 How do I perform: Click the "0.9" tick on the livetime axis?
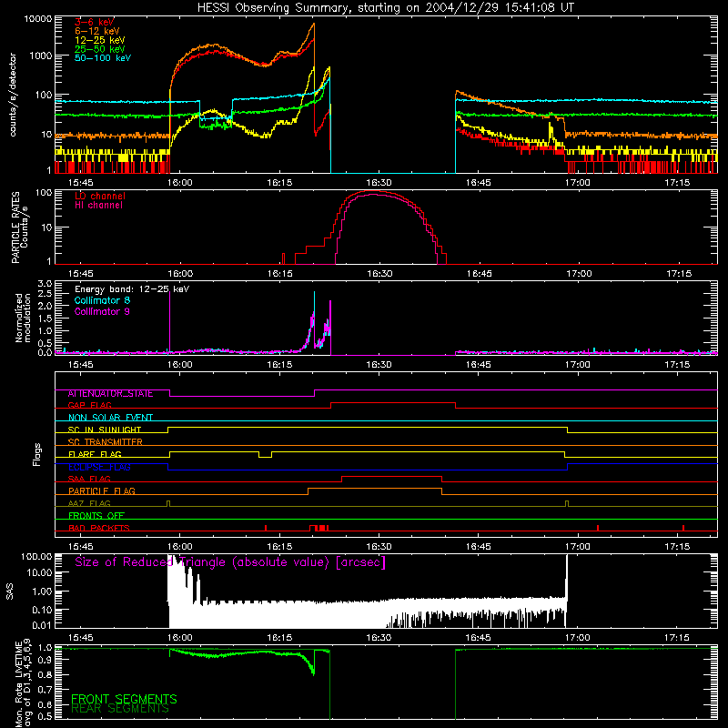(45, 661)
